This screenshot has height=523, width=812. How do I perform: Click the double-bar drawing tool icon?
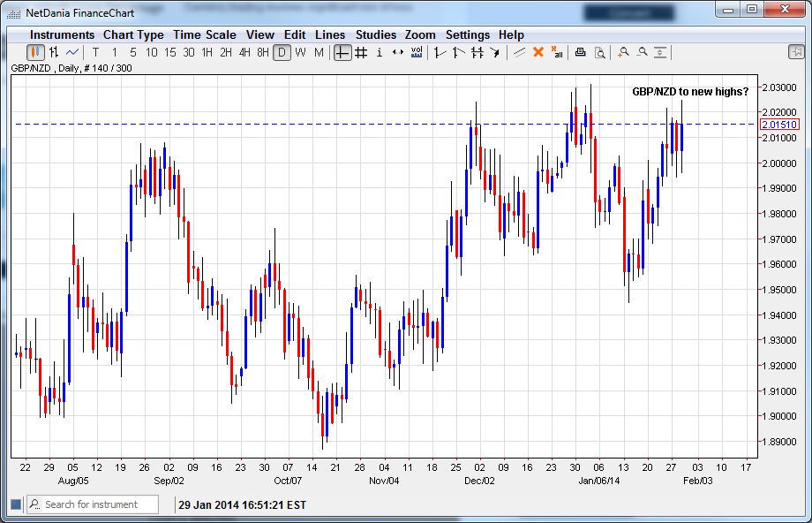477,52
